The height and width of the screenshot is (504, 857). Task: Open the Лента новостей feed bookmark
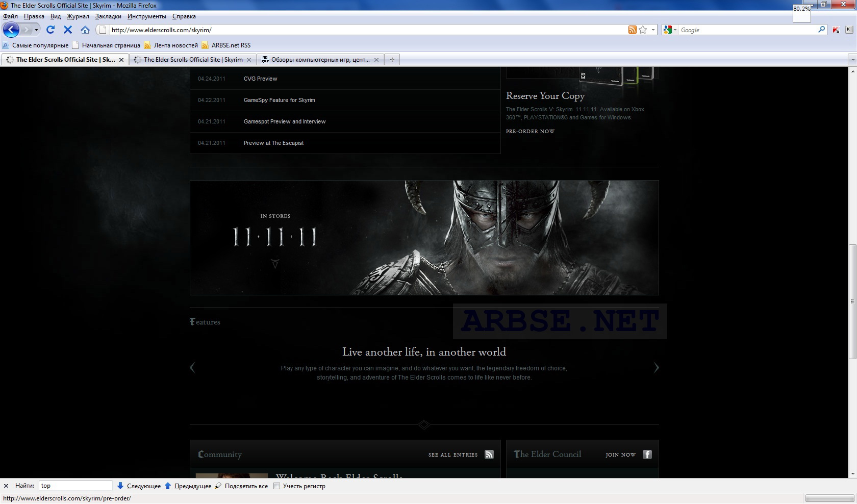point(171,45)
